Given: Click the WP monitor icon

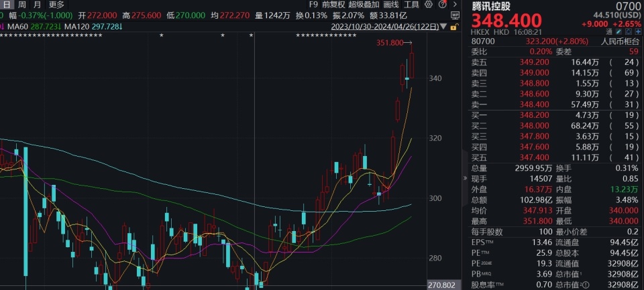Looking at the screenshot, I should tap(455, 15).
